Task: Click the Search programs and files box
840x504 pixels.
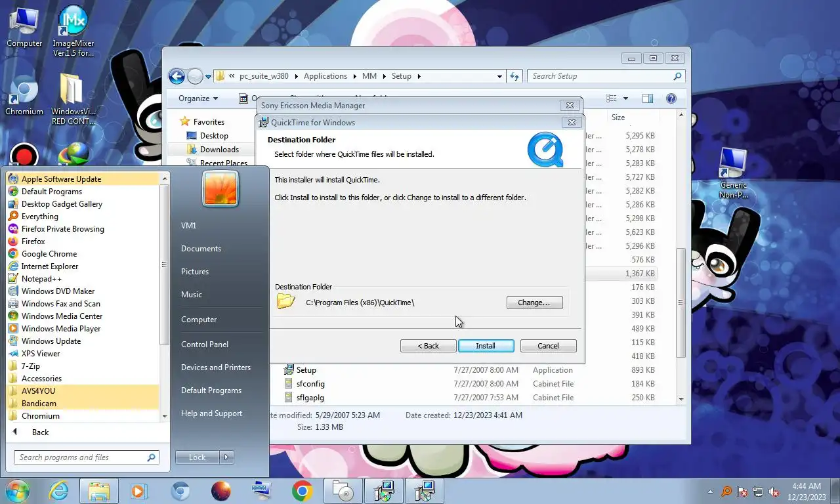Action: (86, 457)
